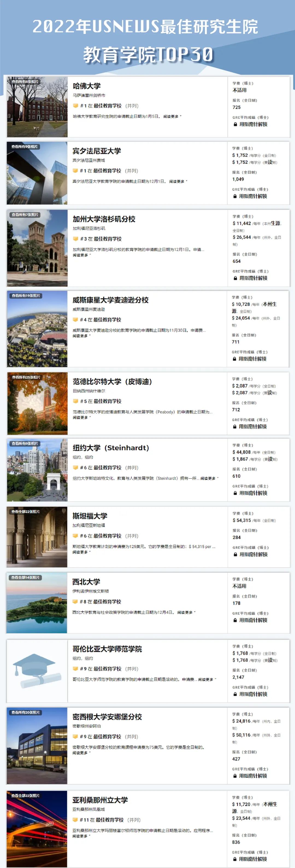The width and height of the screenshot is (295, 868).
Task: Click the ranking badge icon in the 密西根大学安娜堡分校 card
Action: [75, 737]
